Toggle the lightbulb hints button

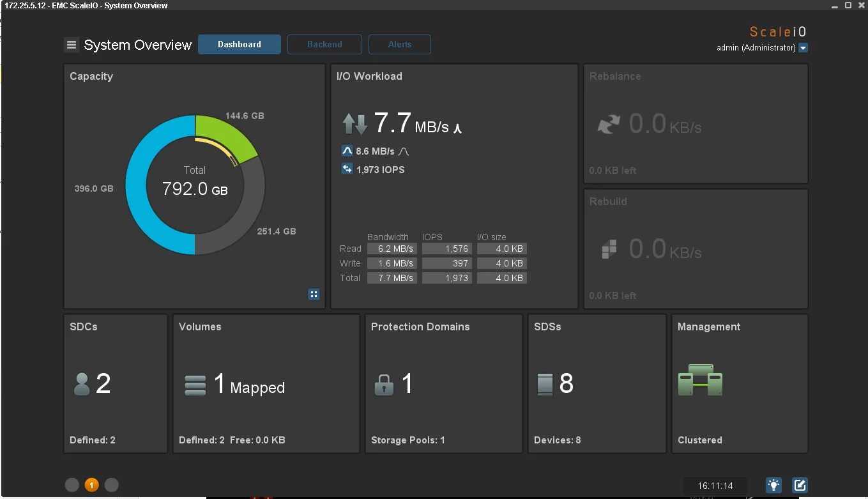[x=773, y=485]
